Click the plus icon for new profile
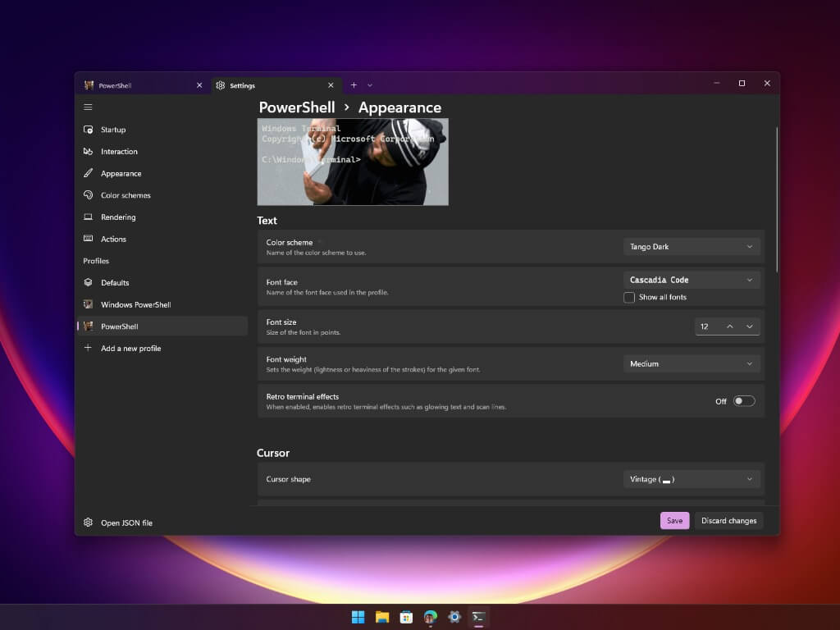The width and height of the screenshot is (840, 630). 89,348
